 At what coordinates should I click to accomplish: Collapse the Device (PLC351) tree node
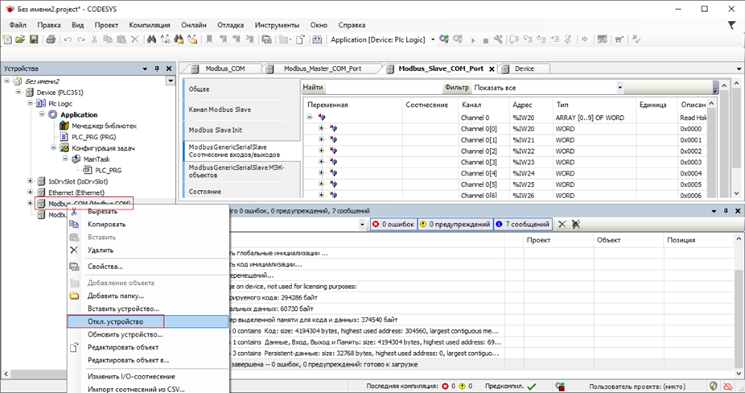[19, 92]
